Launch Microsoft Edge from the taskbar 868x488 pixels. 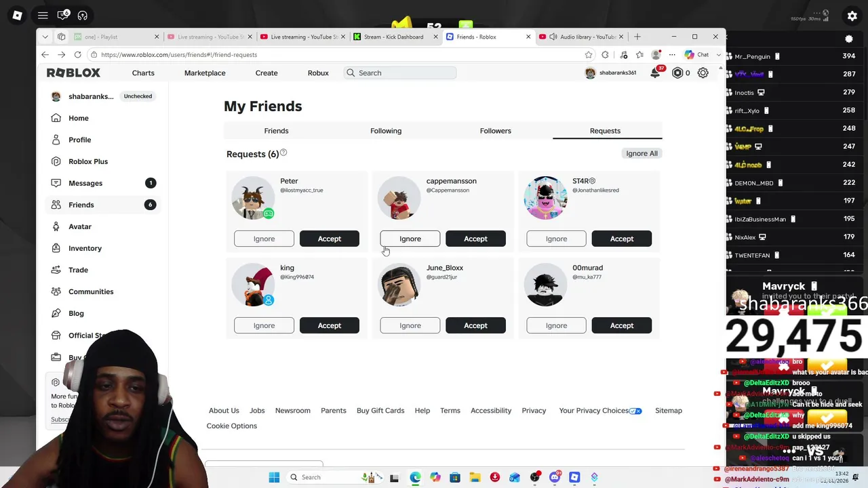coord(415,478)
